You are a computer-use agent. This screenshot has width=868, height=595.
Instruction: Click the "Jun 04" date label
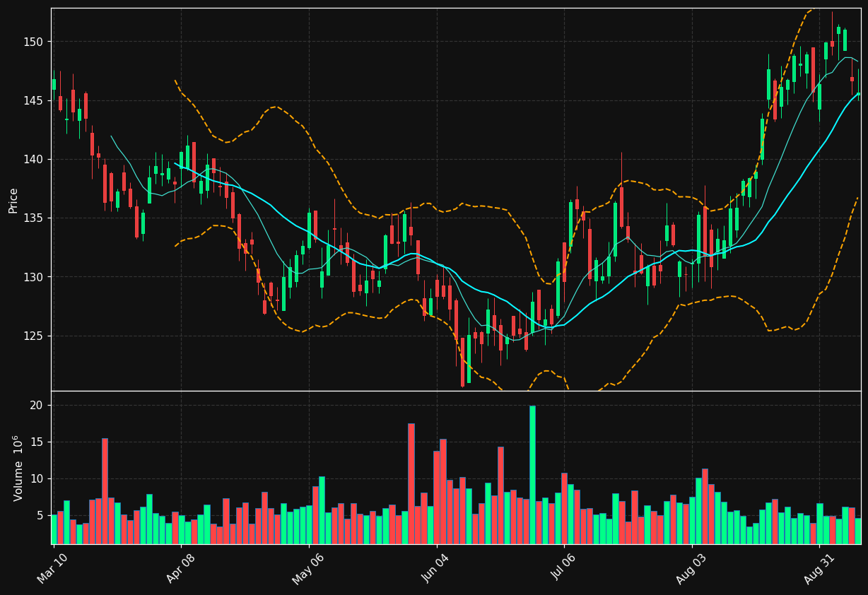click(x=435, y=569)
